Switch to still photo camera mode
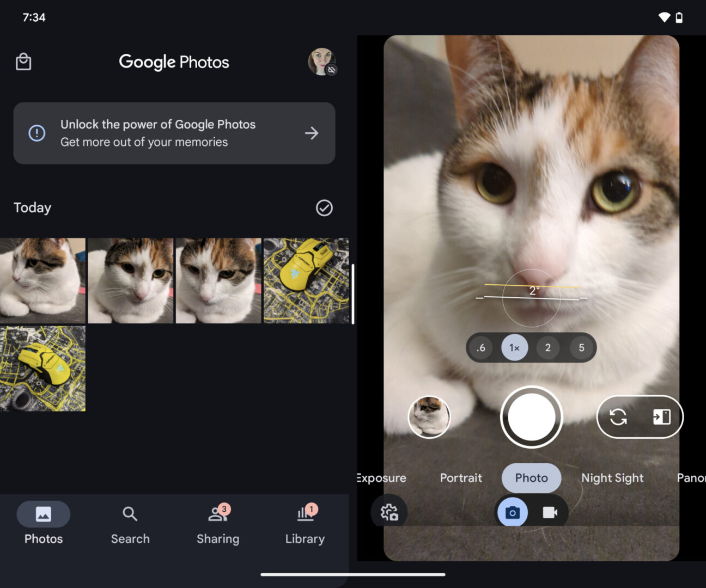This screenshot has height=588, width=706. point(513,513)
